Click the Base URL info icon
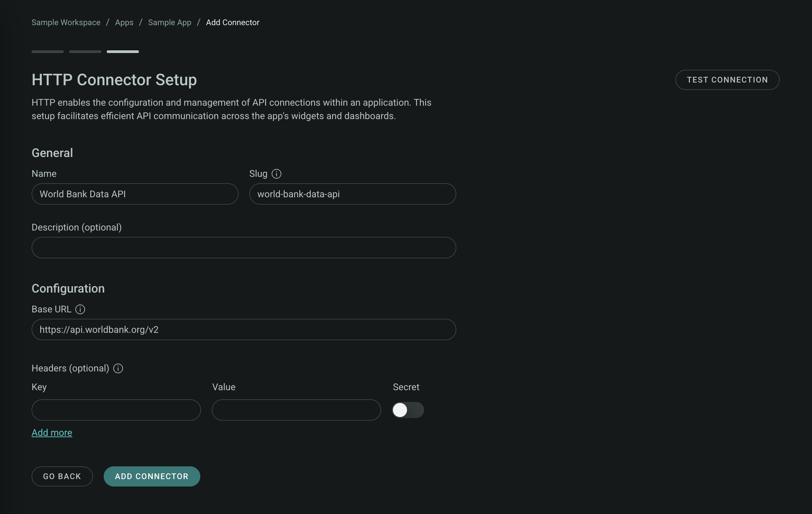This screenshot has width=812, height=514. pyautogui.click(x=80, y=309)
